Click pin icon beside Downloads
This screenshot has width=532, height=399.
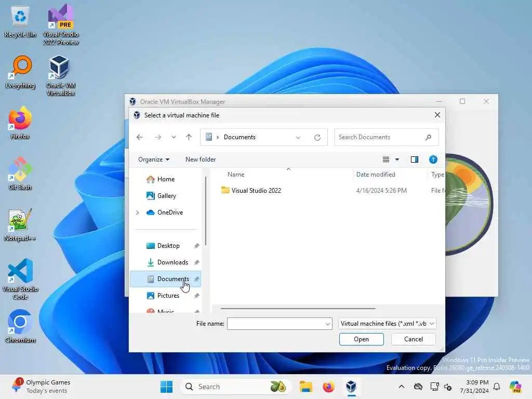point(196,262)
